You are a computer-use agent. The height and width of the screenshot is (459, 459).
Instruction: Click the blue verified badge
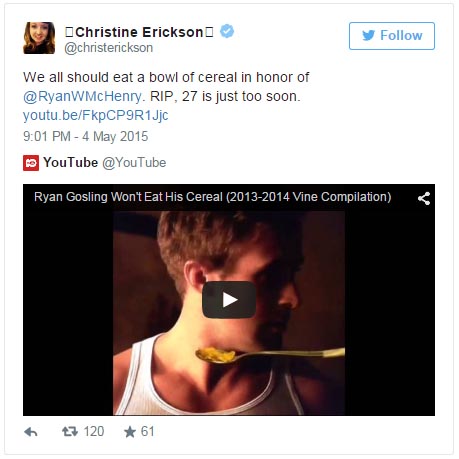coord(227,31)
